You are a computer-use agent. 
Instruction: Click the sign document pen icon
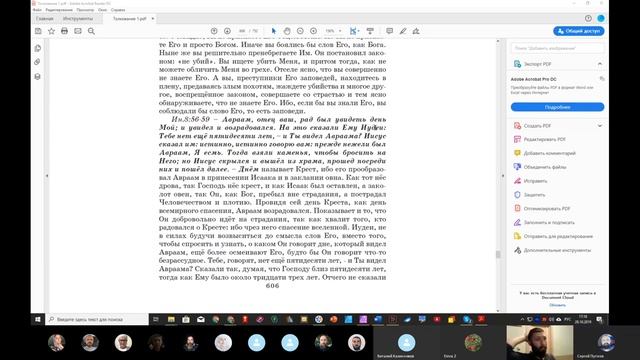[x=416, y=31]
